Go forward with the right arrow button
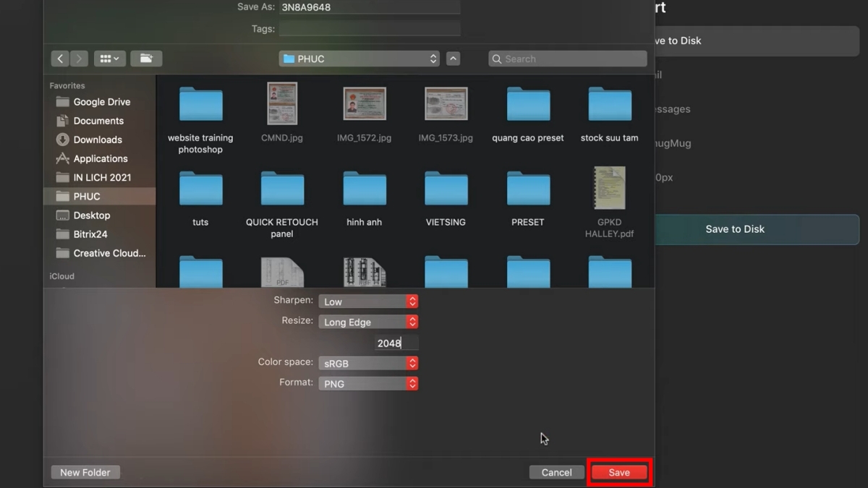Image resolution: width=868 pixels, height=488 pixels. click(x=79, y=59)
